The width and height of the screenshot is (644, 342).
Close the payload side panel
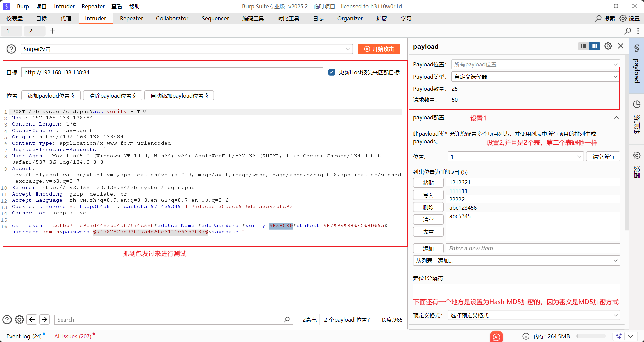621,46
